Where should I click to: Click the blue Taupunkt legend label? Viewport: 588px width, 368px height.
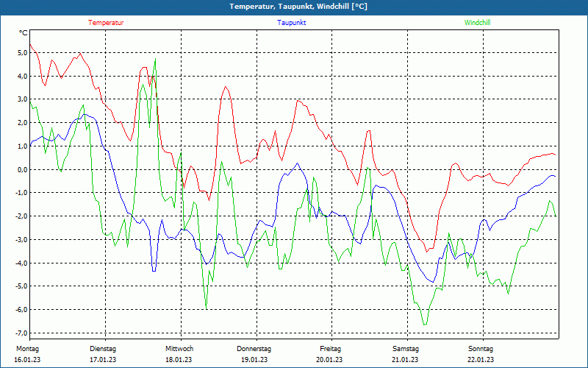tap(291, 23)
